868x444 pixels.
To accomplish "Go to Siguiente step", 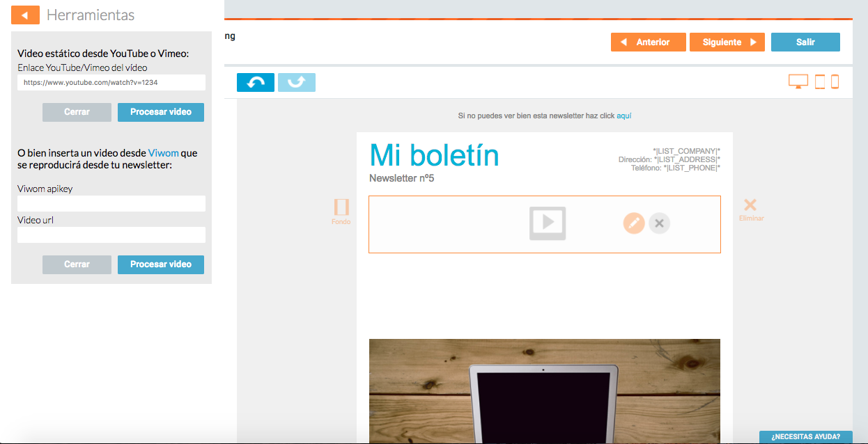I will point(727,42).
